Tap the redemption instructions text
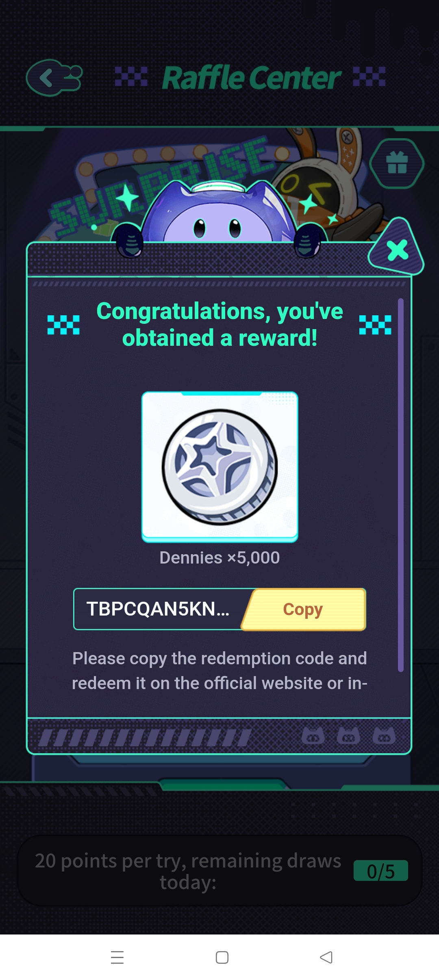This screenshot has height=980, width=439. (x=219, y=671)
